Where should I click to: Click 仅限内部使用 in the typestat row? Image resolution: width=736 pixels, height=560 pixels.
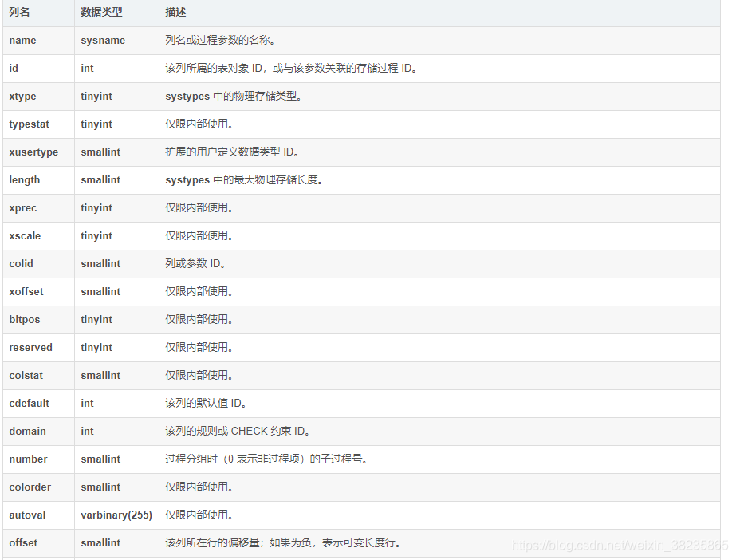199,124
